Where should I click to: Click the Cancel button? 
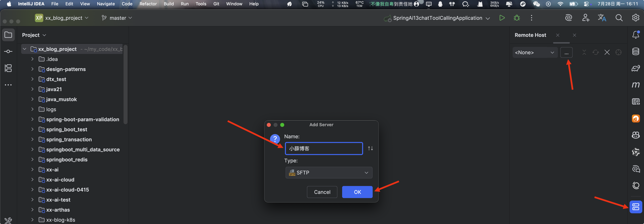322,192
